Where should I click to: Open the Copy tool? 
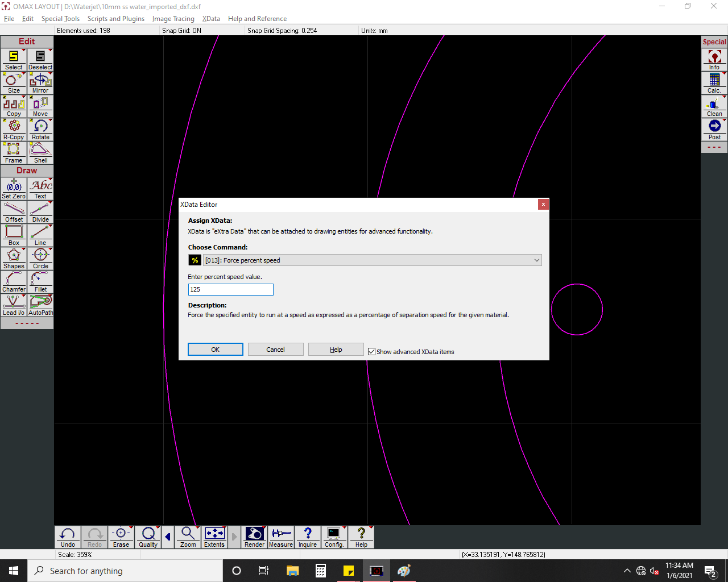(14, 106)
